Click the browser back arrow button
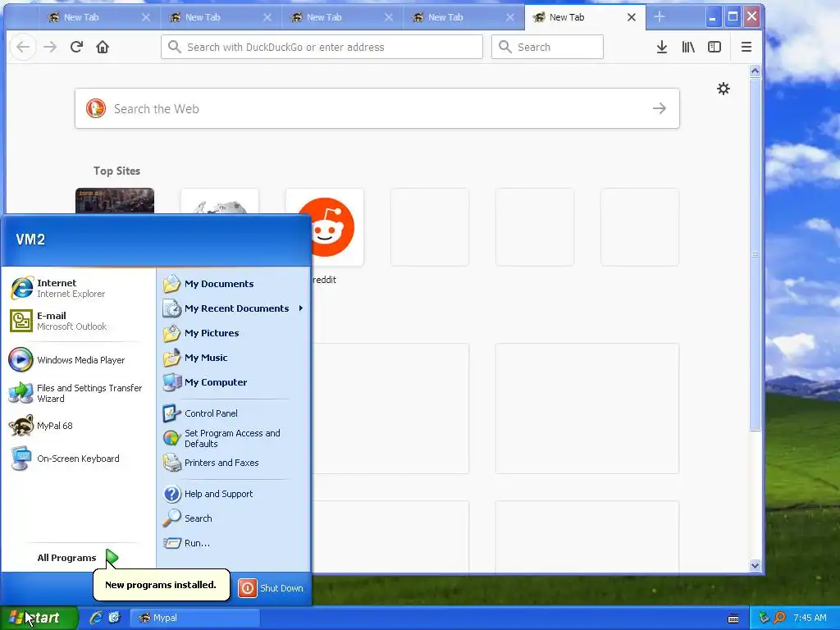The height and width of the screenshot is (630, 840). pyautogui.click(x=23, y=47)
